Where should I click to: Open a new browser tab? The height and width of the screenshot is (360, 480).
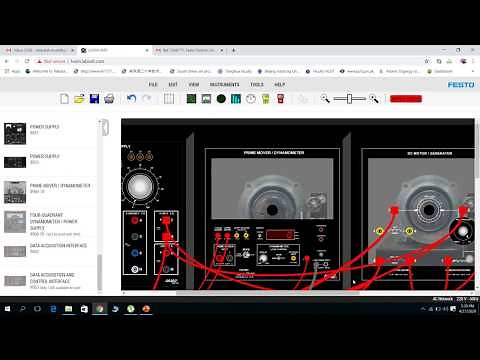coord(233,50)
